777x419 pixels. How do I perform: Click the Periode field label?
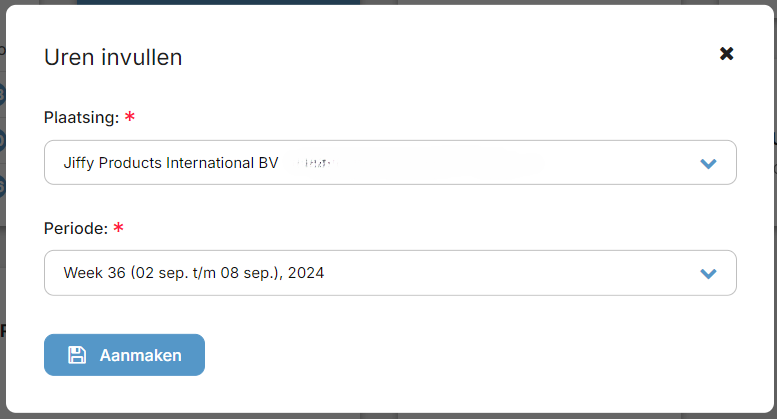click(x=76, y=228)
